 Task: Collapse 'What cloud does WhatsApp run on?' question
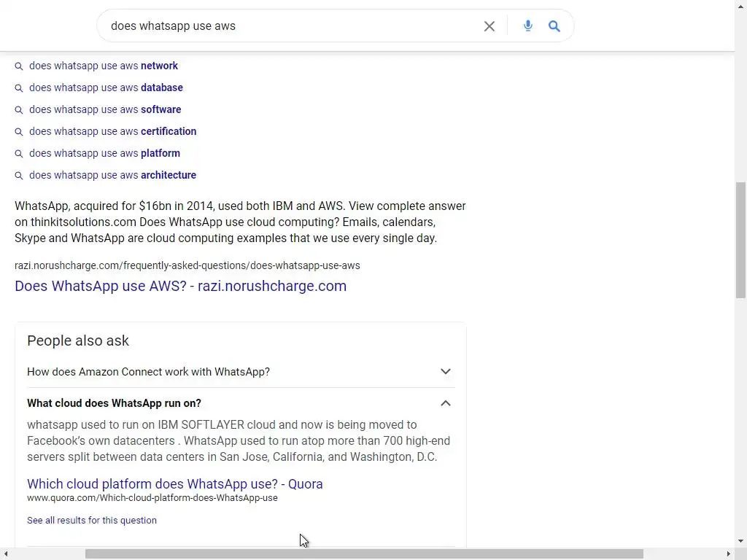pos(241,403)
